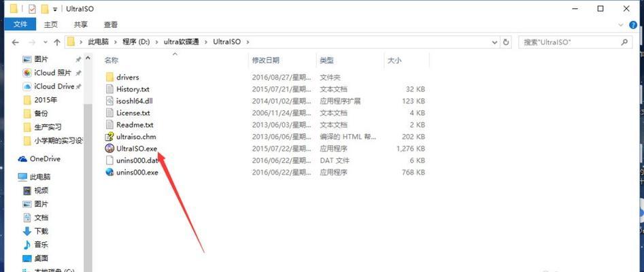
Task: Sort by 修改日期 column header
Action: click(265, 61)
